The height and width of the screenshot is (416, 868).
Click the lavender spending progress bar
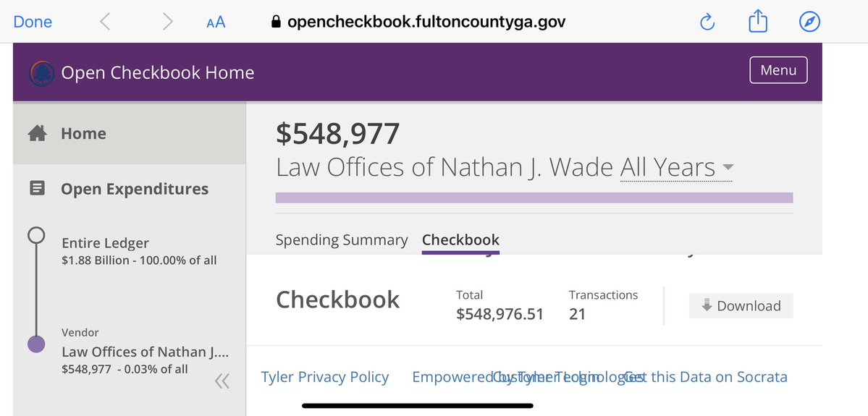click(x=534, y=198)
